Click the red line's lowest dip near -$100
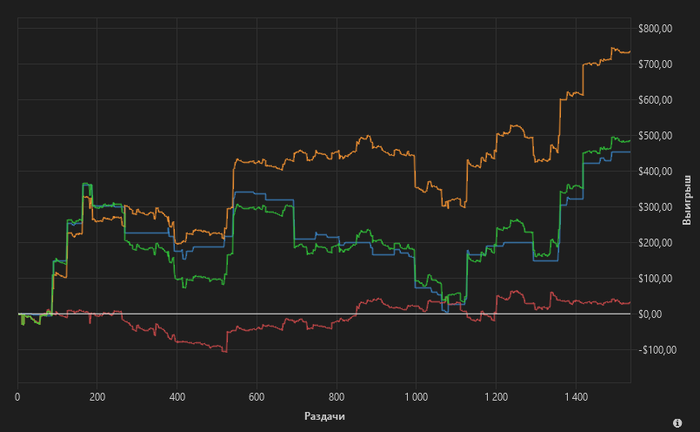Screen dimensions: 700x432 click(x=225, y=351)
